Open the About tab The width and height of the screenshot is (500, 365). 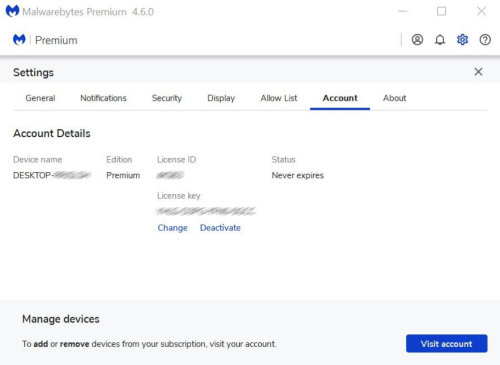pyautogui.click(x=394, y=98)
